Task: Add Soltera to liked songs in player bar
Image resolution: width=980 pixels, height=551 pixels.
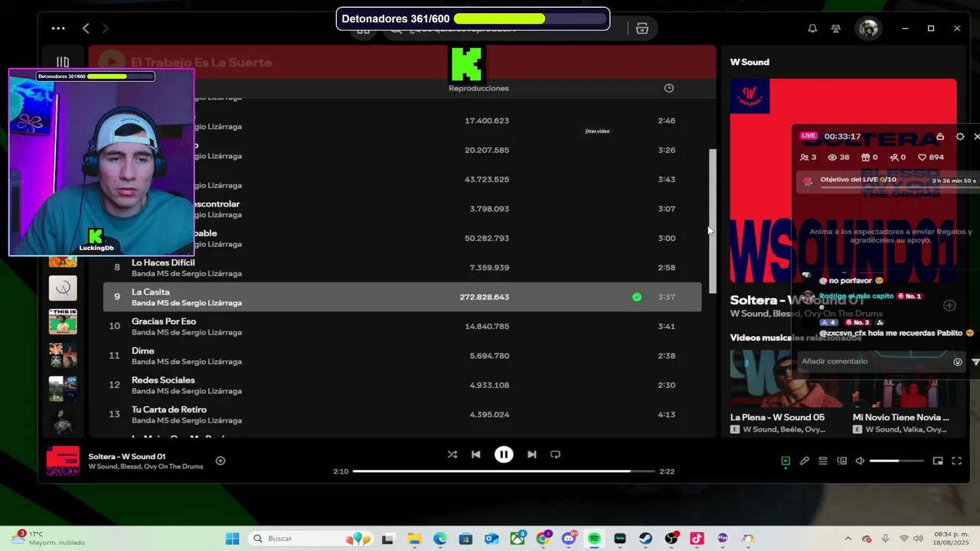Action: click(220, 461)
